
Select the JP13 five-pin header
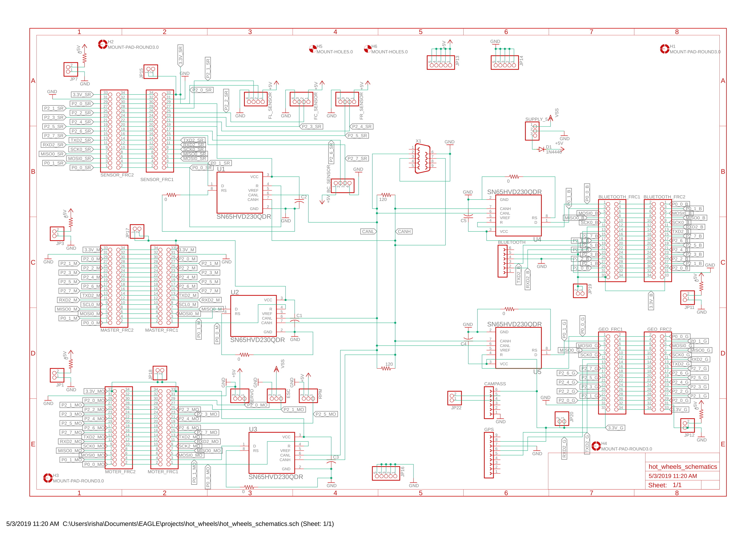441,63
